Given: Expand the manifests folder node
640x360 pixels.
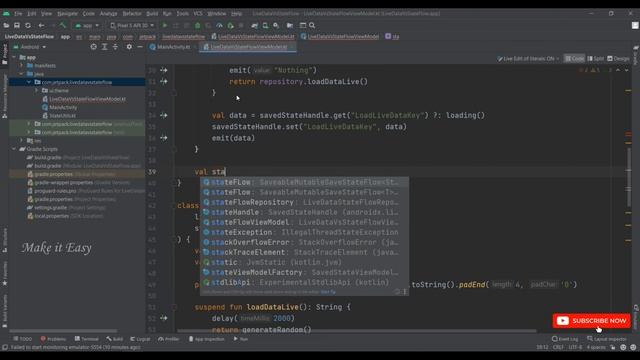Looking at the screenshot, I should [22, 65].
